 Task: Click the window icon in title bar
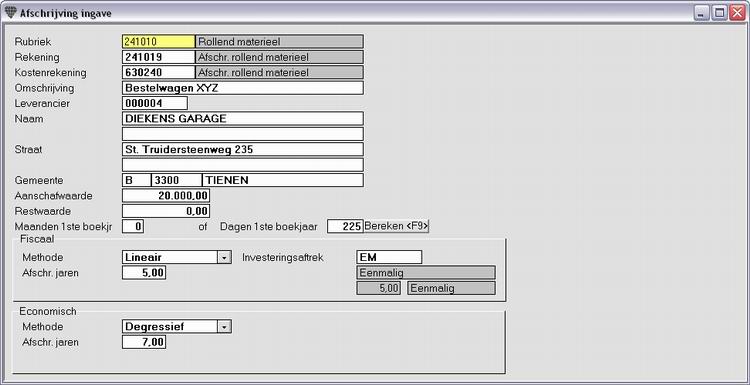click(x=10, y=13)
